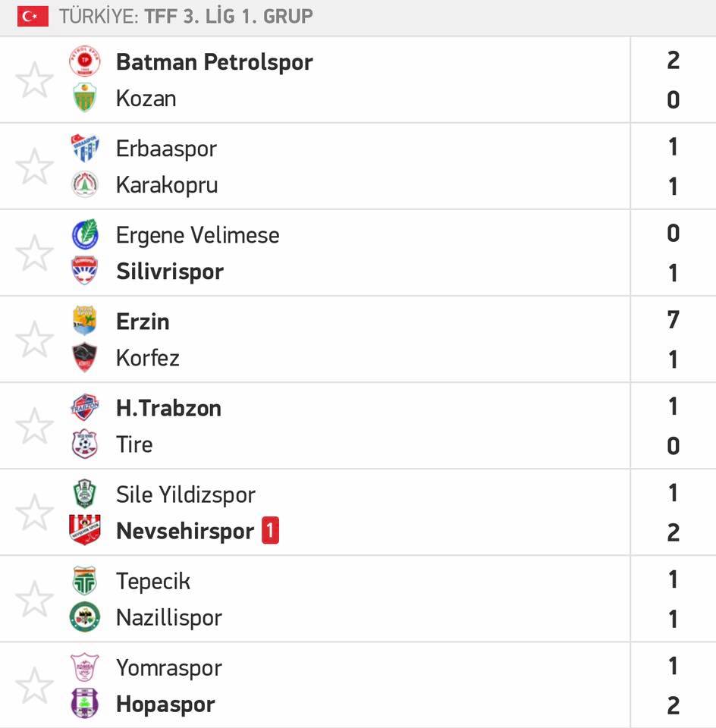Open the H.Trabzon team name

[x=168, y=408]
